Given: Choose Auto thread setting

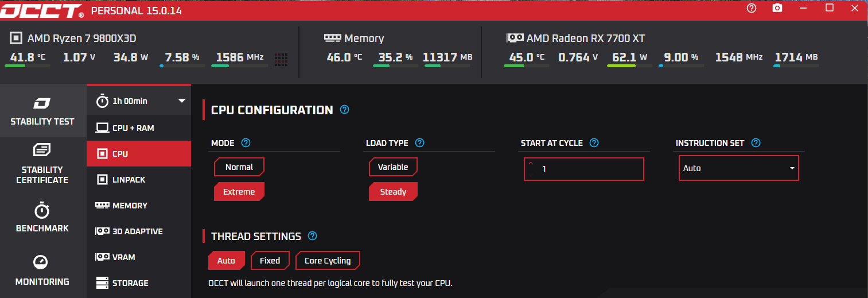Looking at the screenshot, I should (x=226, y=261).
